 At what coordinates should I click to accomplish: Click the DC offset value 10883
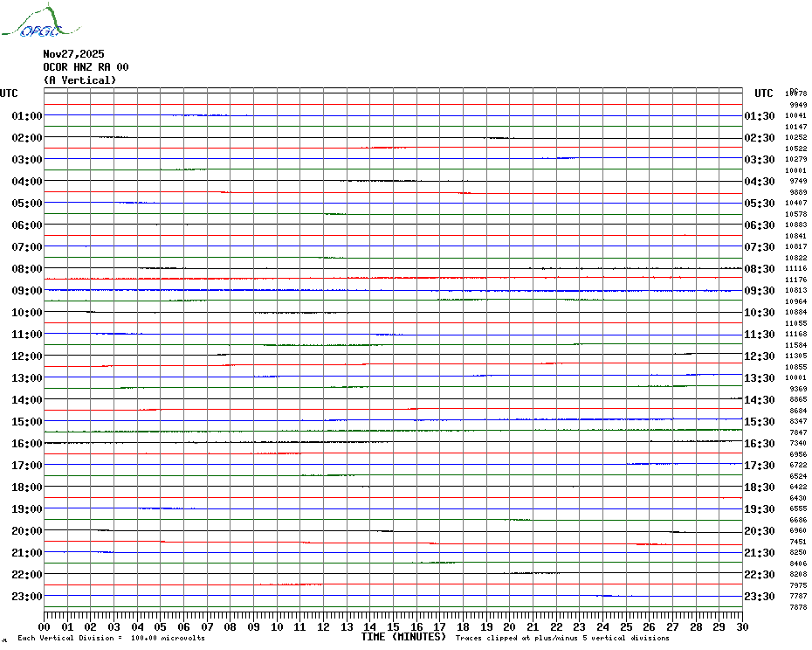click(x=796, y=225)
